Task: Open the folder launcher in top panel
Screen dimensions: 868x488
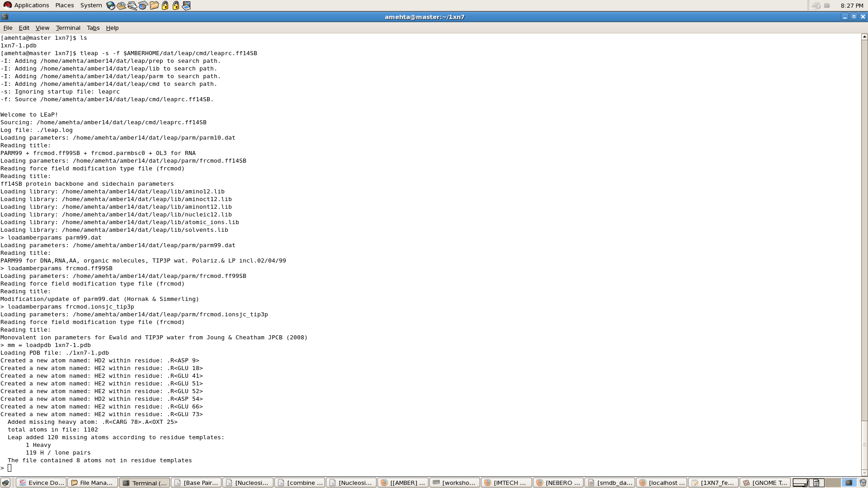Action: point(154,5)
